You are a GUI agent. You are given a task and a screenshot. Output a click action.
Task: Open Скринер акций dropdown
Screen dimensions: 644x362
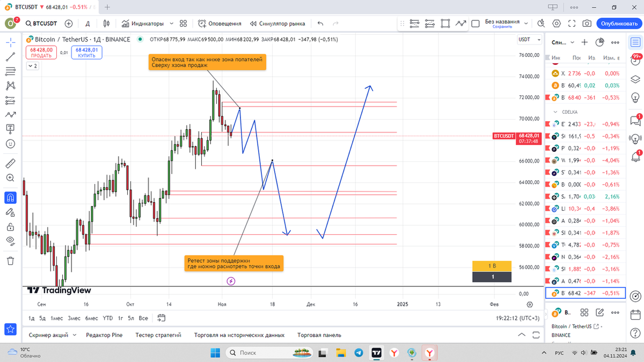click(52, 335)
